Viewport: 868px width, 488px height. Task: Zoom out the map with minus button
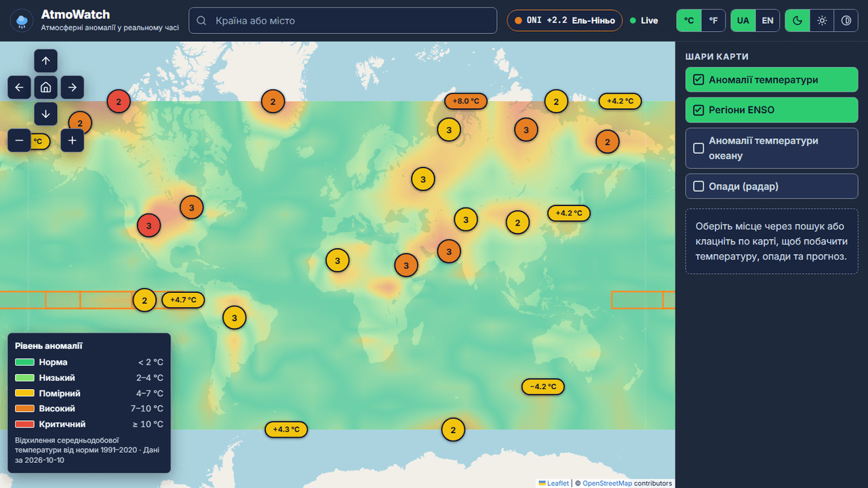point(19,140)
